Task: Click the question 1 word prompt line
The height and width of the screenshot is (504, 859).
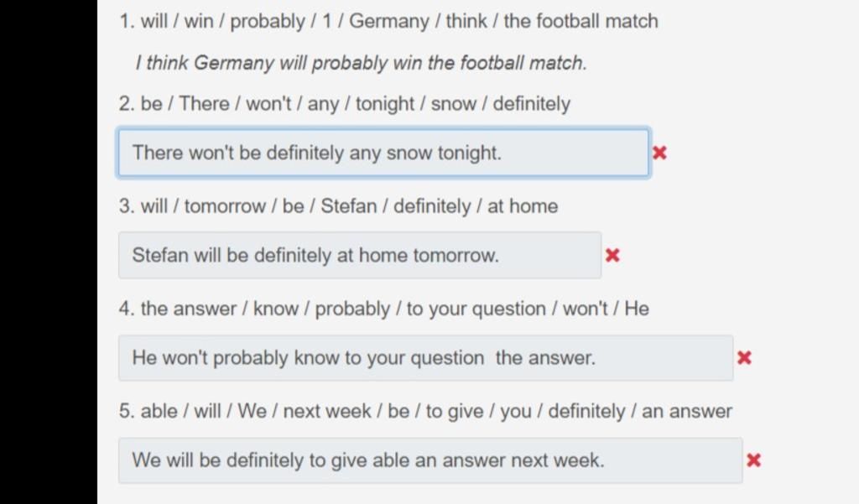Action: 388,21
